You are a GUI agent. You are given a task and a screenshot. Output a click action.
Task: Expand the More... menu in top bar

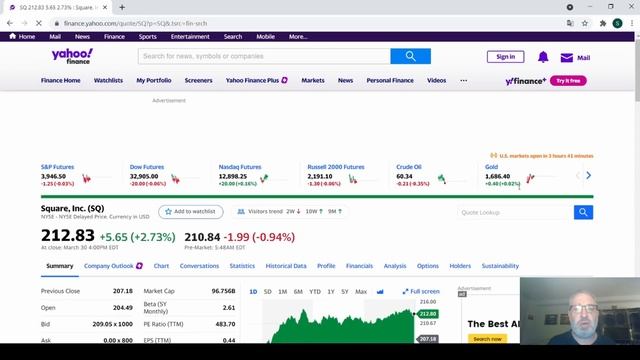click(298, 36)
